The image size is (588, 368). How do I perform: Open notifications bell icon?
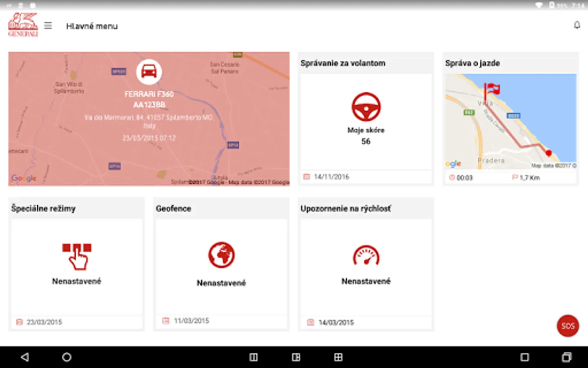pyautogui.click(x=577, y=25)
